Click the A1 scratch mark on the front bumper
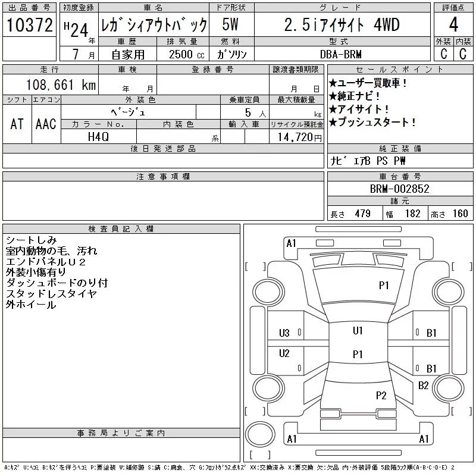476x476 pixels. pos(291,243)
